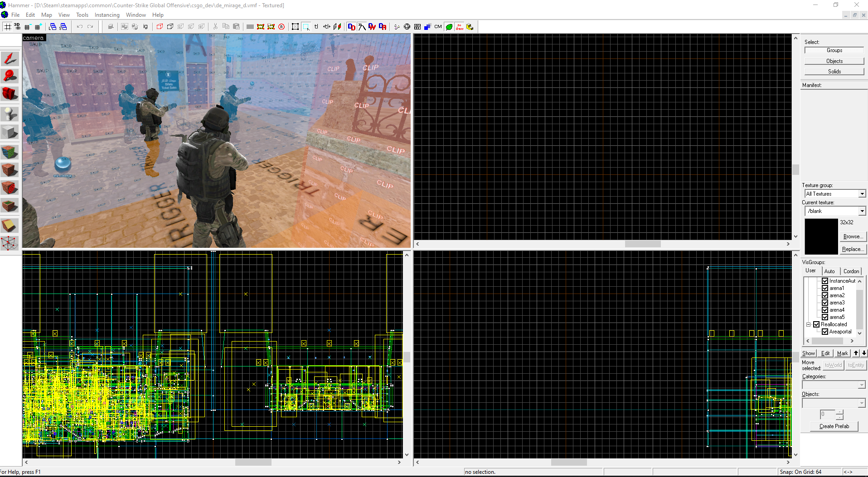Uncheck the arena1 visgroup checkbox

point(825,288)
